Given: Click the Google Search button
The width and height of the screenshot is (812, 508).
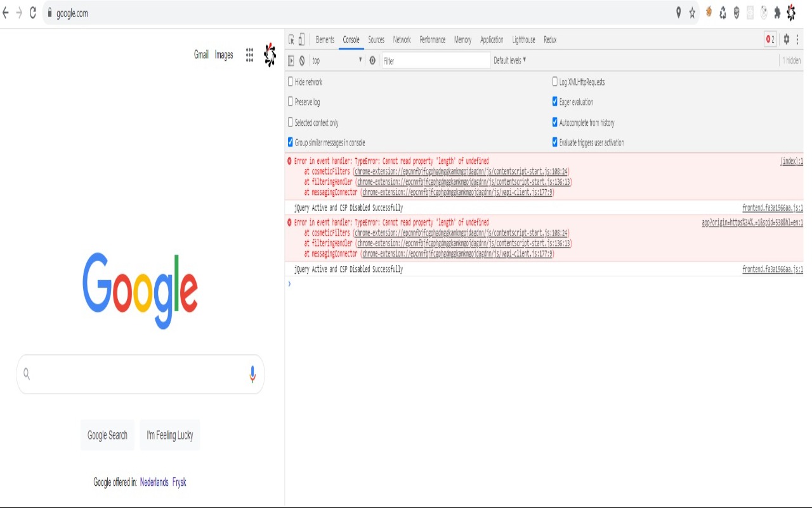Looking at the screenshot, I should 107,435.
